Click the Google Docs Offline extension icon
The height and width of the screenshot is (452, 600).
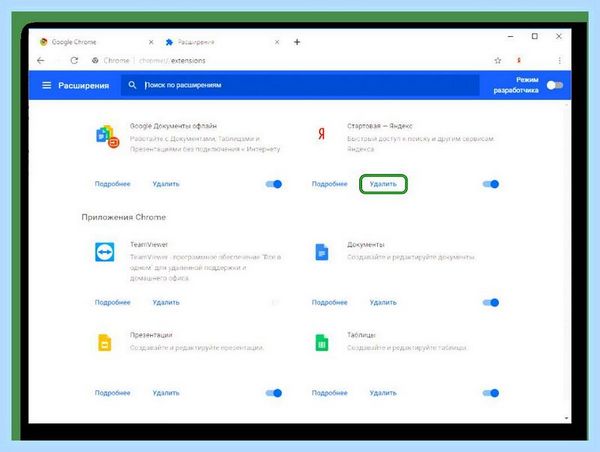click(x=108, y=136)
